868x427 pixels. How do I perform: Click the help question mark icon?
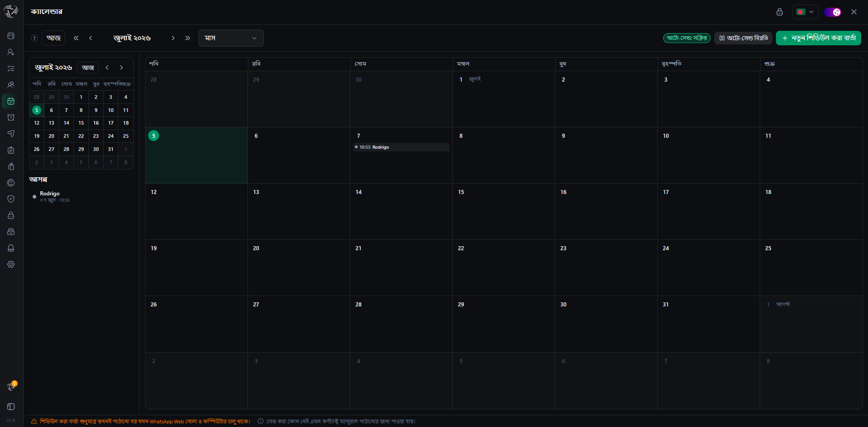[x=34, y=38]
